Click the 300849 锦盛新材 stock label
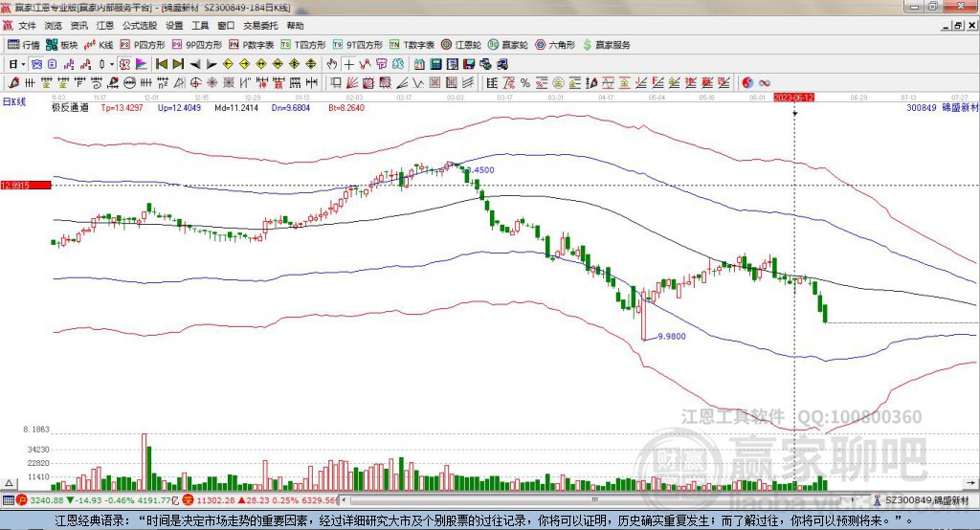 tap(942, 107)
